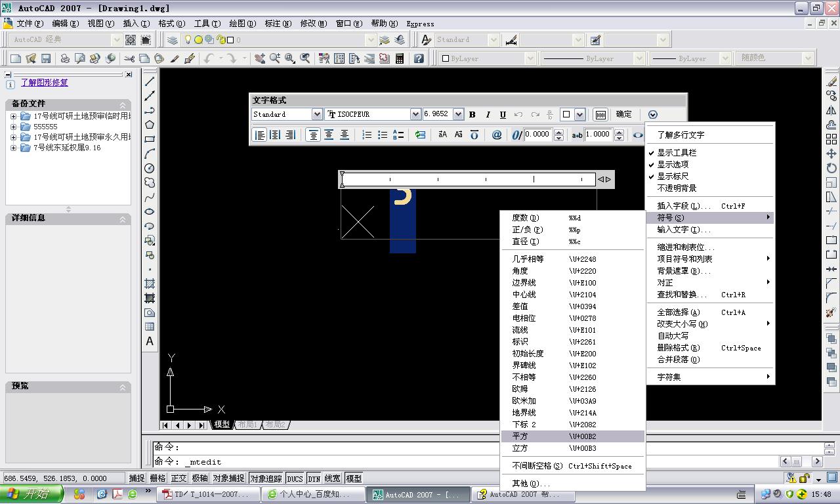Viewport: 840px width, 504px height.
Task: Toggle 正交 ortho mode in status bar
Action: tap(178, 478)
